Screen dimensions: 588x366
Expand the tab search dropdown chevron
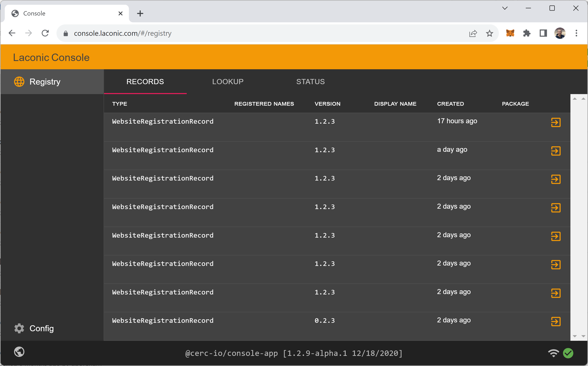click(x=505, y=8)
